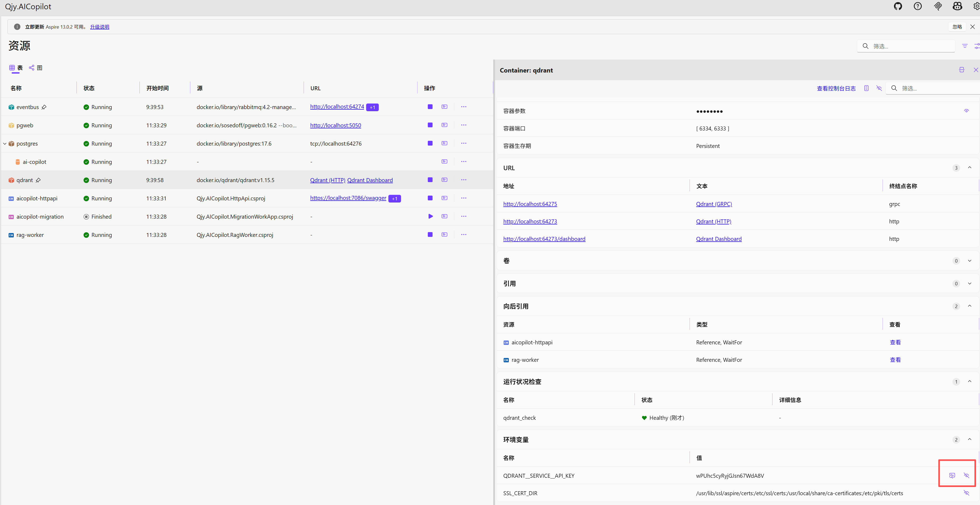
Task: Collapse the postgres tree row
Action: [x=5, y=144]
